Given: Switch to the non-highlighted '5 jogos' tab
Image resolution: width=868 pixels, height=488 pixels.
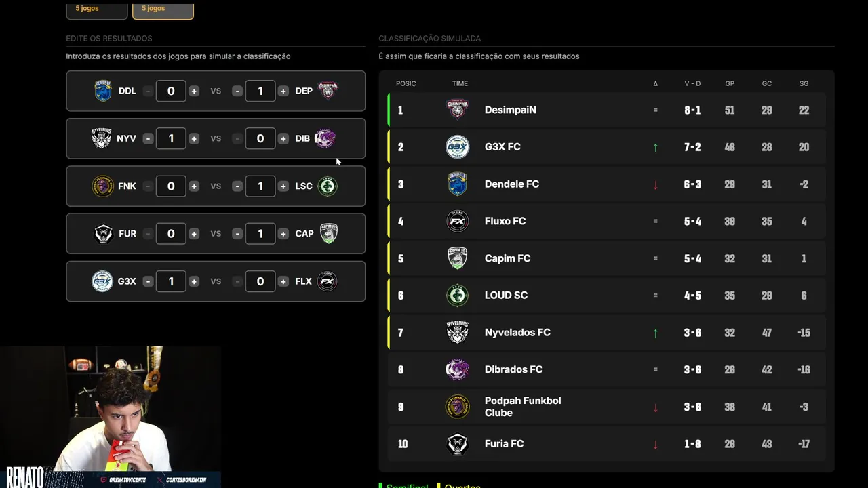Looking at the screenshot, I should [x=96, y=9].
